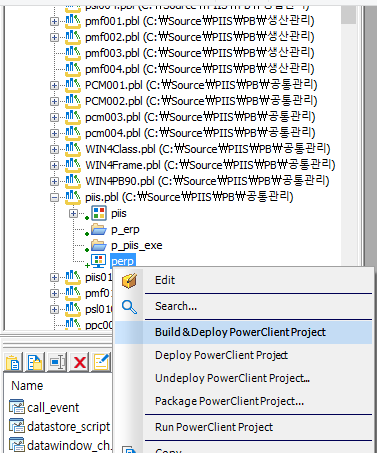Select PCM002.pbl in the library tree
The width and height of the screenshot is (377, 453).
click(201, 101)
